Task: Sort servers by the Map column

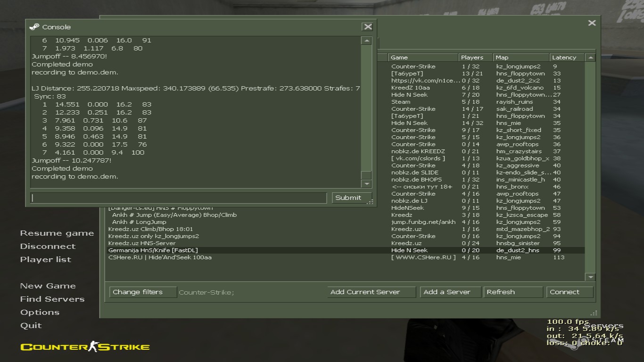Action: point(521,58)
